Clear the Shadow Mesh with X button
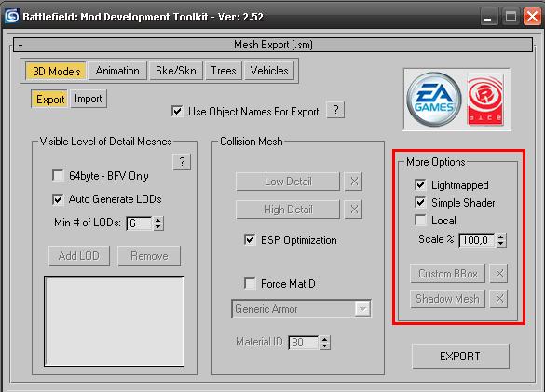545x392 pixels. point(499,299)
